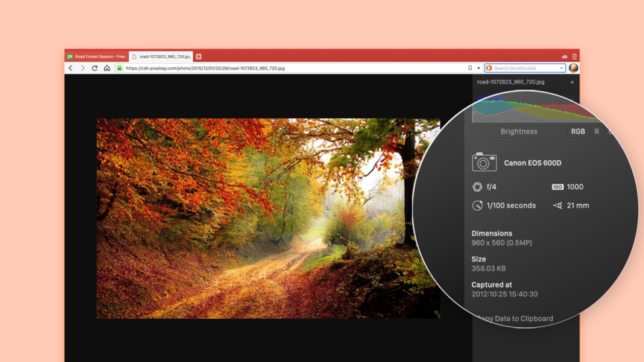Select the size value 358.03 KB

tap(488, 269)
